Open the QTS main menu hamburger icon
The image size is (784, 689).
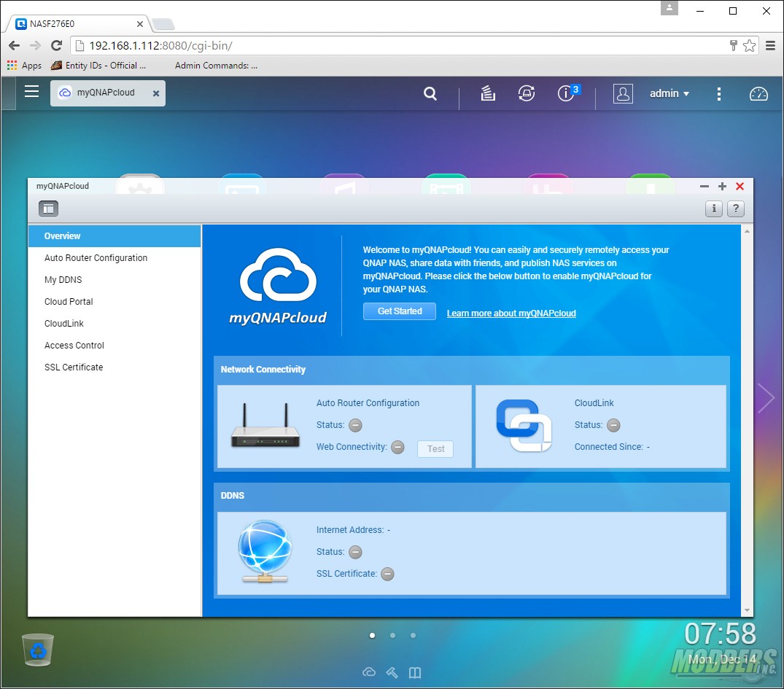pyautogui.click(x=31, y=91)
